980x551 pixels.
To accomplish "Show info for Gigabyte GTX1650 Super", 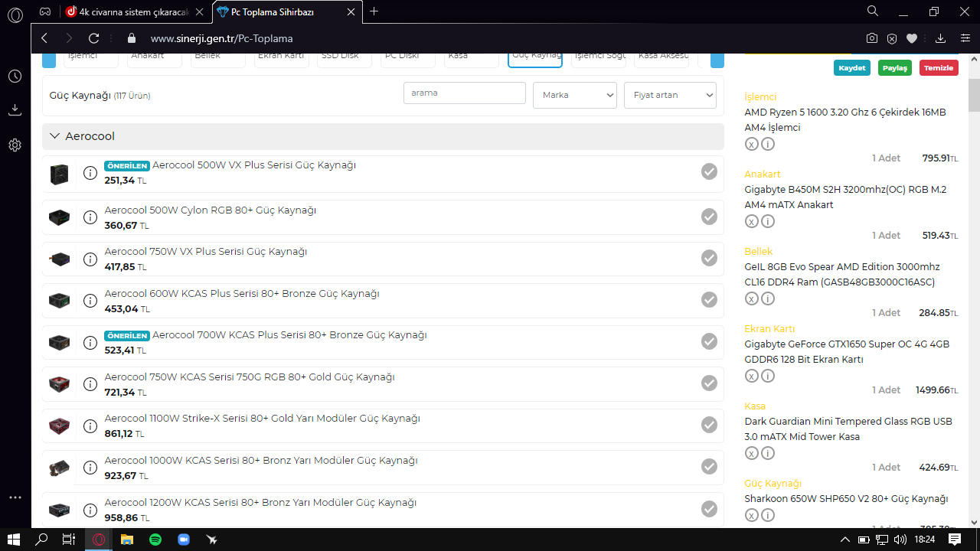I will click(x=768, y=376).
